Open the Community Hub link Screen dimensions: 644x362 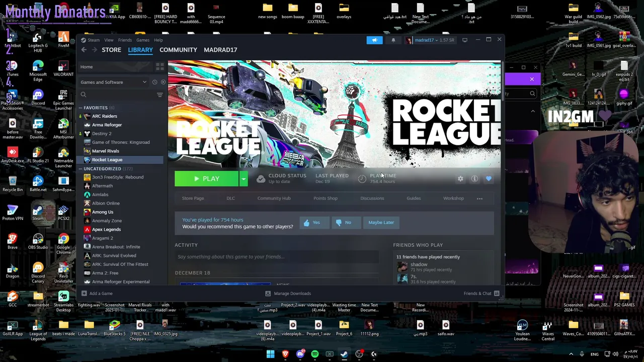pyautogui.click(x=274, y=198)
